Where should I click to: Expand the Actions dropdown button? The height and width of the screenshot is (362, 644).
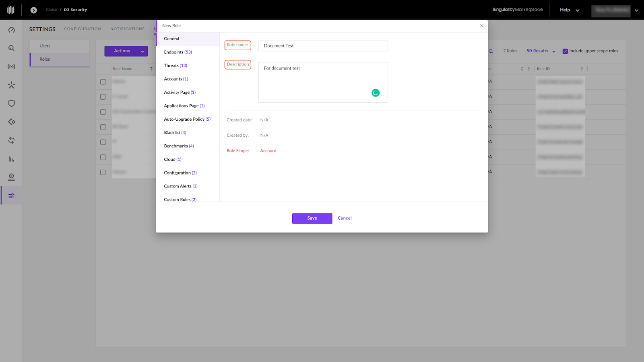coord(126,51)
